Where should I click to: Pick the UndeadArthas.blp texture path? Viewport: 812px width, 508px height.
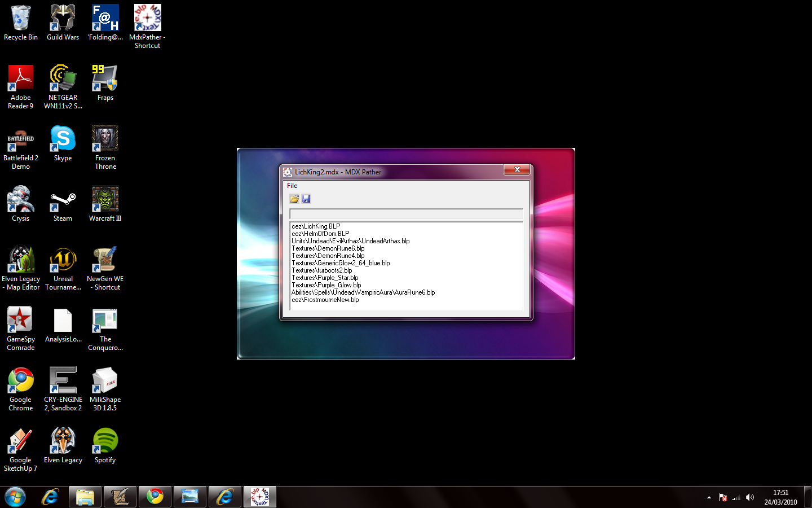coord(351,241)
